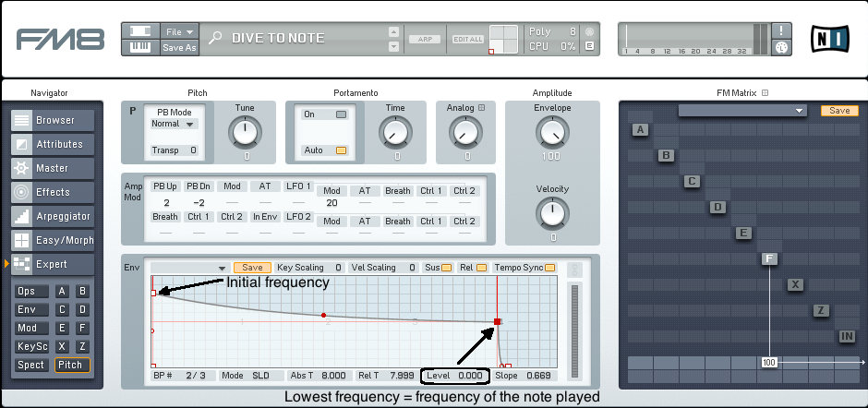
Task: Select operator A in FM Matrix
Action: (640, 130)
